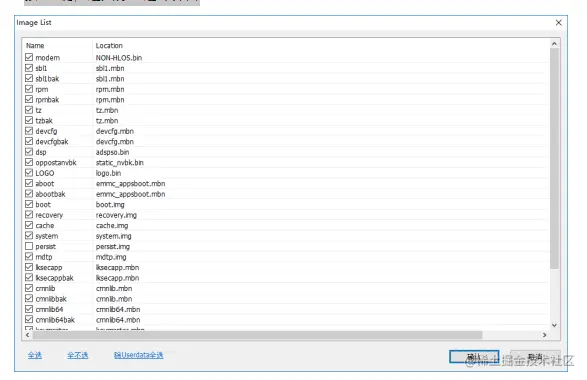Toggle the cmnlib64bak checkbox

click(x=29, y=319)
